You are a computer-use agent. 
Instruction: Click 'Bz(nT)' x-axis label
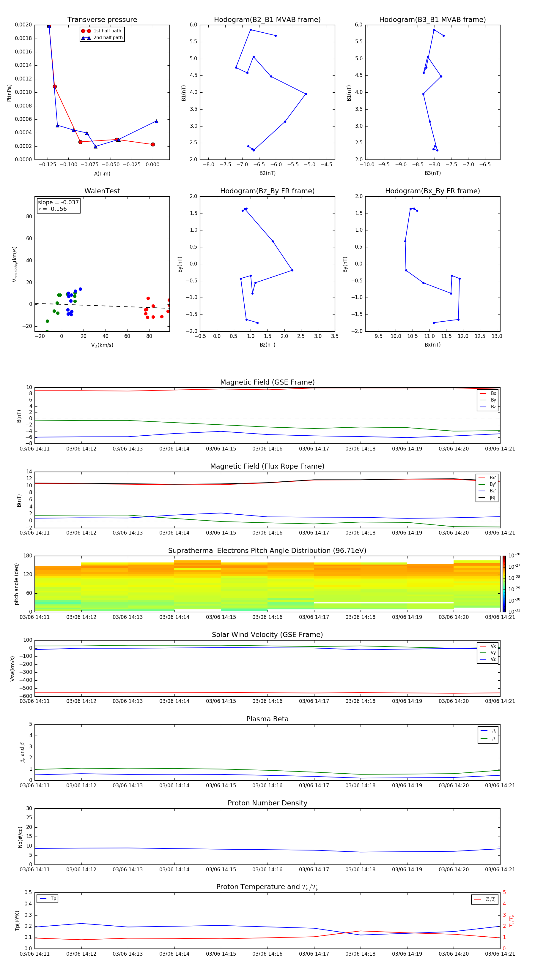coord(267,345)
